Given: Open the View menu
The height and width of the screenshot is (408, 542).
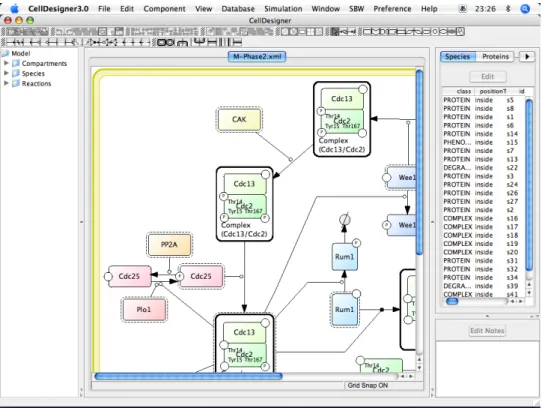Looking at the screenshot, I should [x=204, y=9].
